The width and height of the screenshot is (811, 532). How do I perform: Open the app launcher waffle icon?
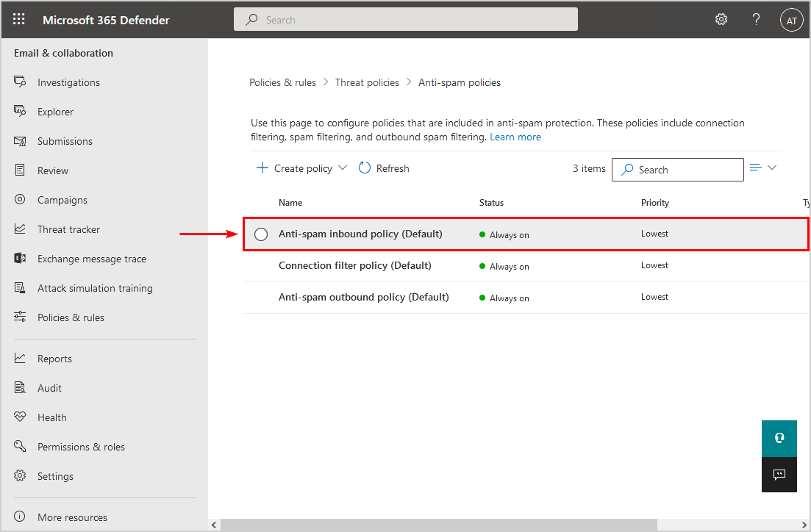(18, 20)
